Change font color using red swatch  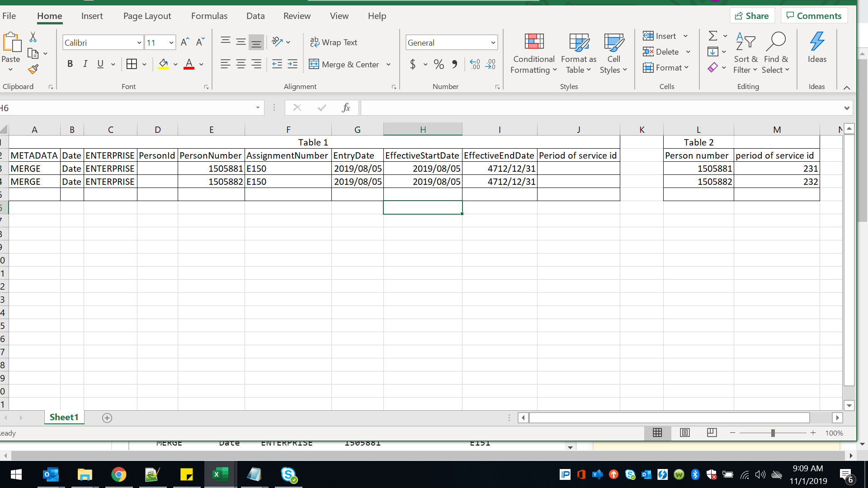pos(189,64)
